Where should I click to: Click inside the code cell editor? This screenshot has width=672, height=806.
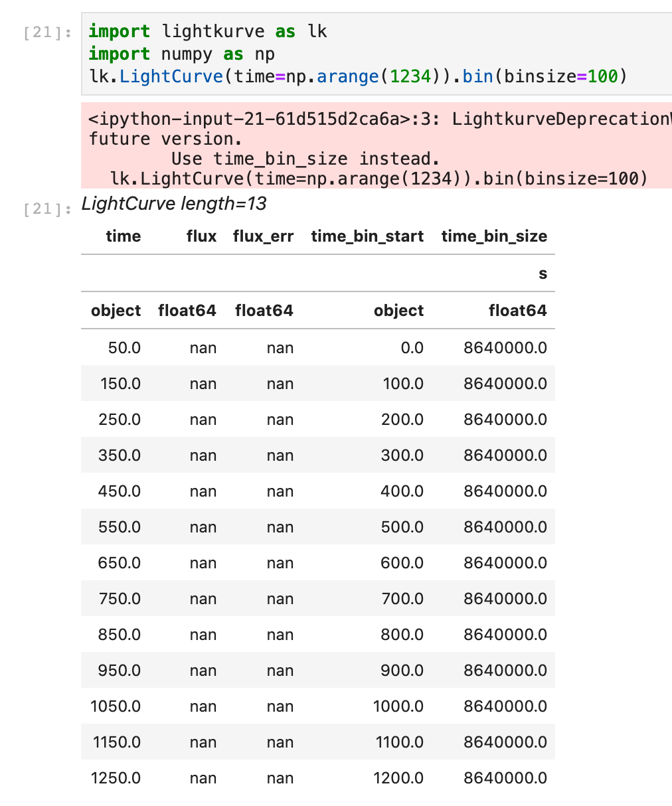pyautogui.click(x=377, y=54)
